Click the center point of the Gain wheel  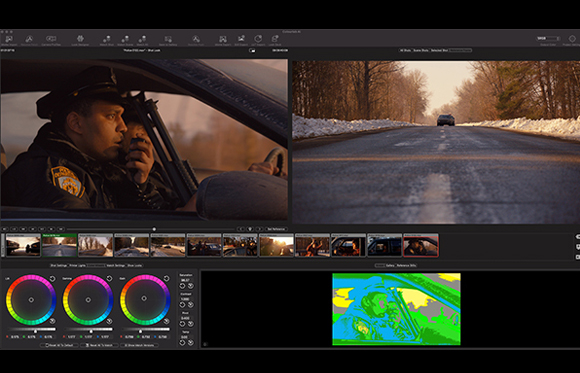[144, 298]
